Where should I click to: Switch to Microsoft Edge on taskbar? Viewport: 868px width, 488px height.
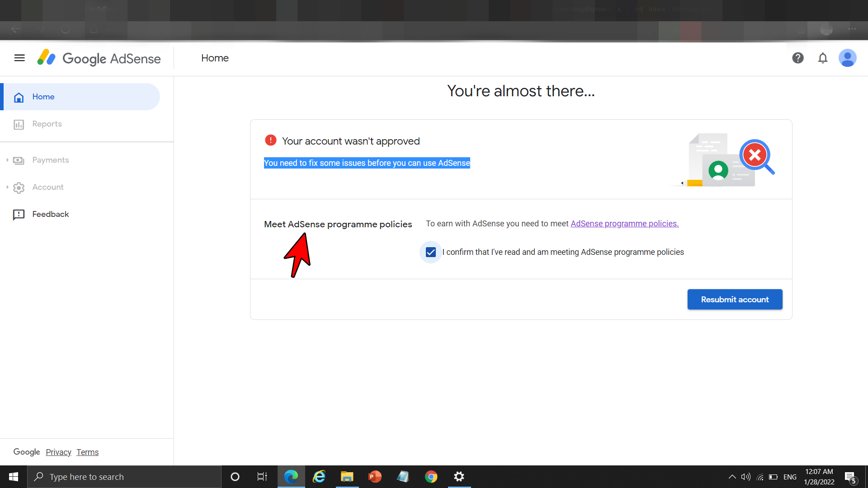(291, 477)
